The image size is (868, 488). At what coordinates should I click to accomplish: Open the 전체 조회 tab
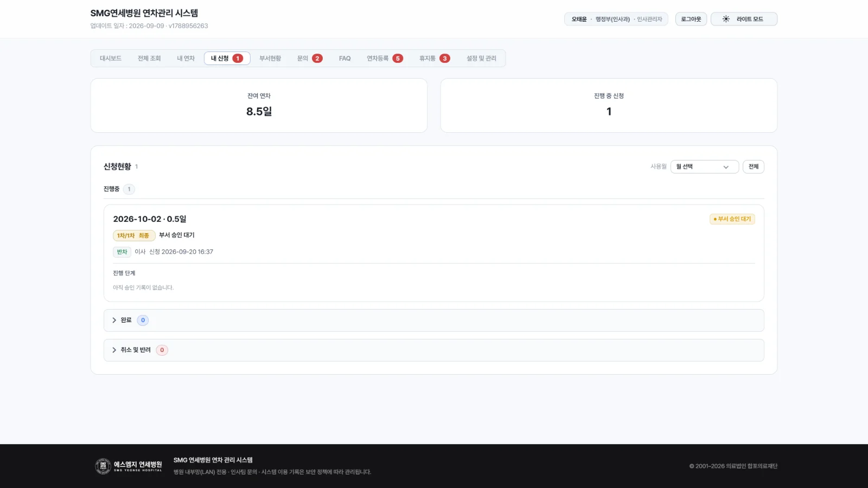coord(149,59)
